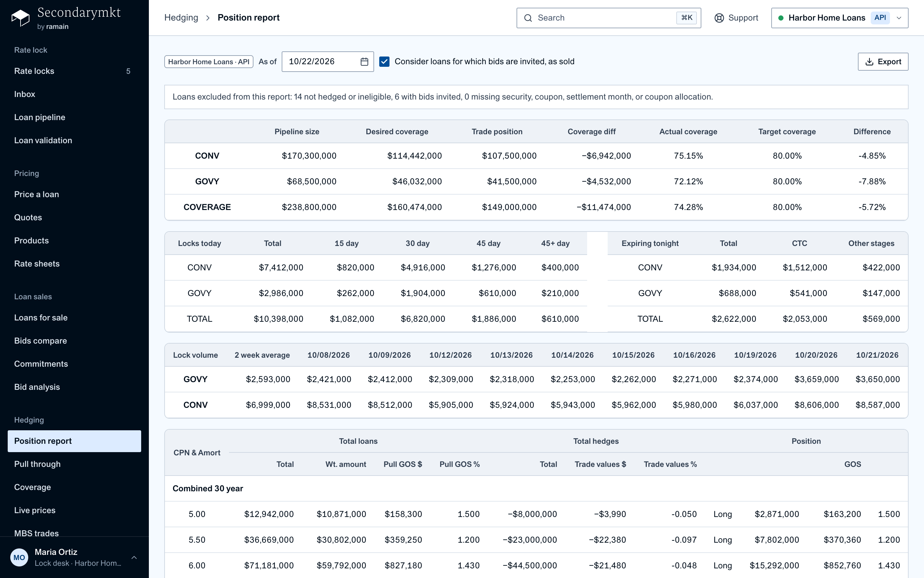Go to Loans for sale
The width and height of the screenshot is (924, 578).
tap(74, 318)
